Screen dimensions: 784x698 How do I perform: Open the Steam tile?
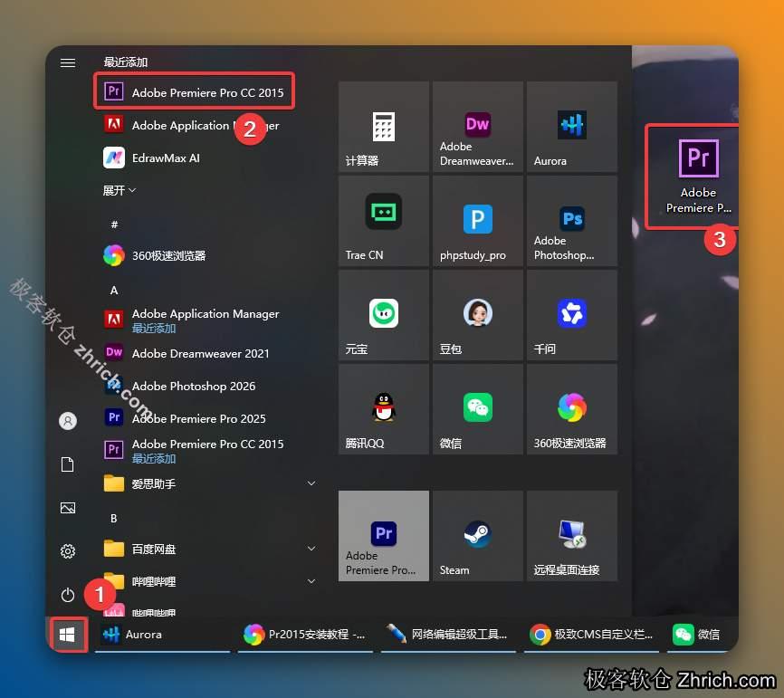[x=477, y=536]
